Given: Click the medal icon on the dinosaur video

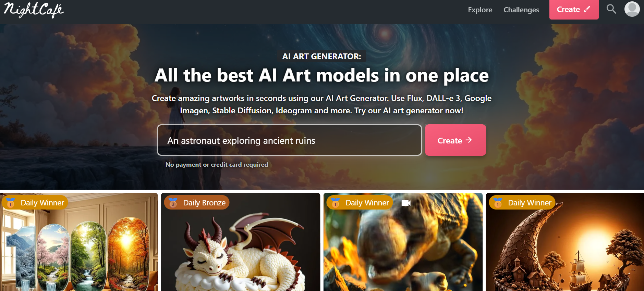Looking at the screenshot, I should (336, 203).
